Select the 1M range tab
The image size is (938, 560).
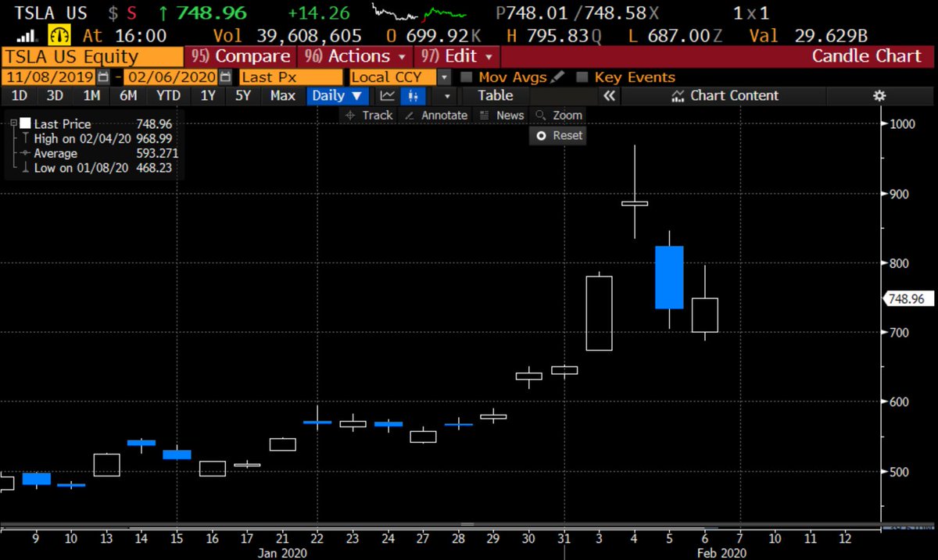click(x=91, y=95)
